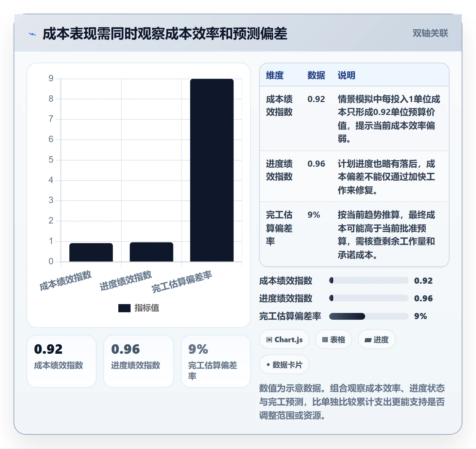Click the 0.92 value beside the progress bar

point(423,281)
